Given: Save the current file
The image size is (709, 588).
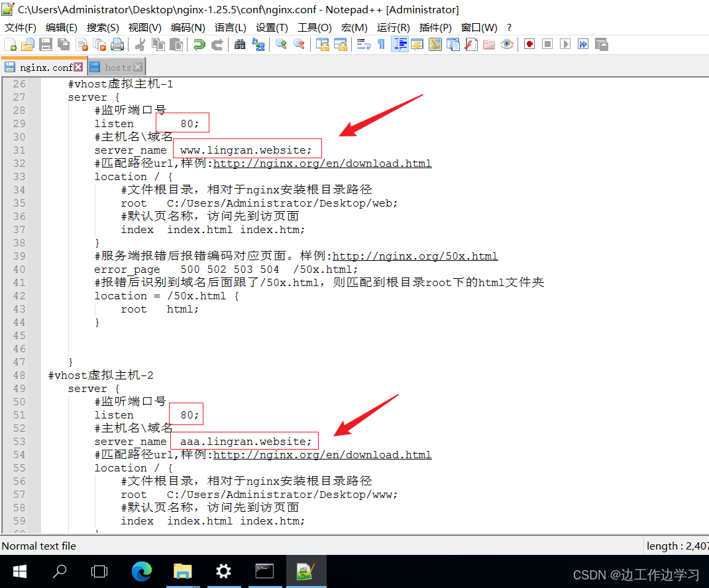Looking at the screenshot, I should [x=46, y=44].
